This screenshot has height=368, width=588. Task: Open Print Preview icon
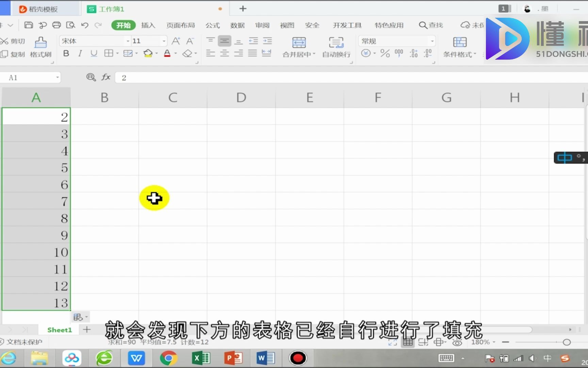tap(70, 25)
